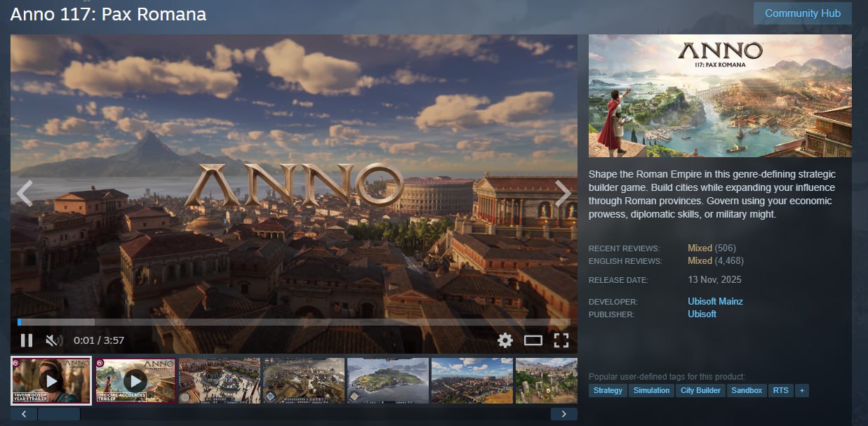Select the City Builder tag
The height and width of the screenshot is (426, 868).
pos(700,390)
